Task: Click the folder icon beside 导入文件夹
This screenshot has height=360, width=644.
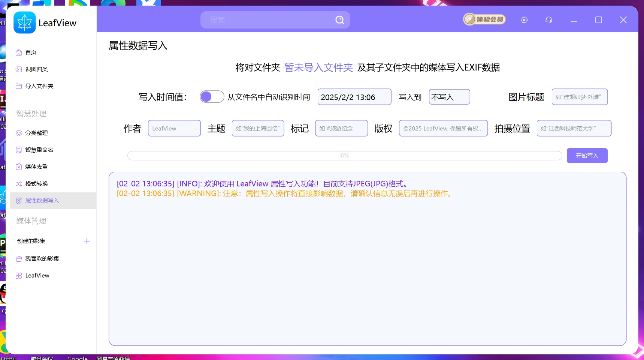Action: click(x=19, y=86)
